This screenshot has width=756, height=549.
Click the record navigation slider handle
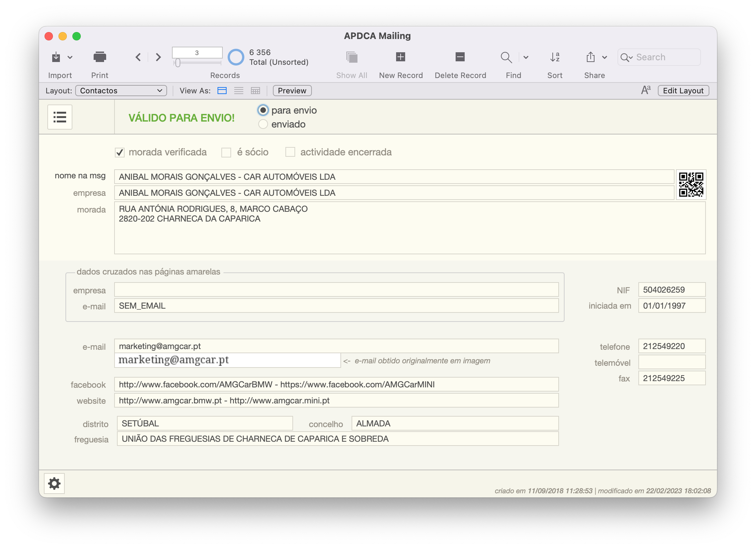(x=178, y=63)
